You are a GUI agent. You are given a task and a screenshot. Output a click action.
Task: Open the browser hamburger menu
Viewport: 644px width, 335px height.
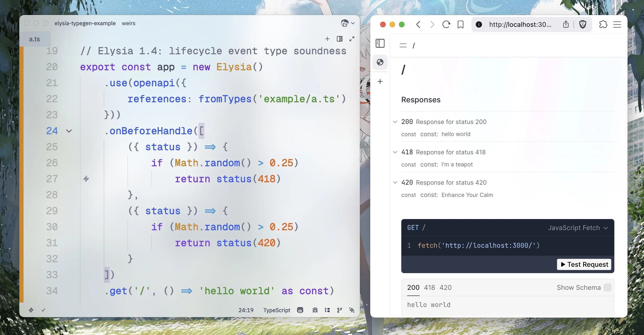click(617, 24)
